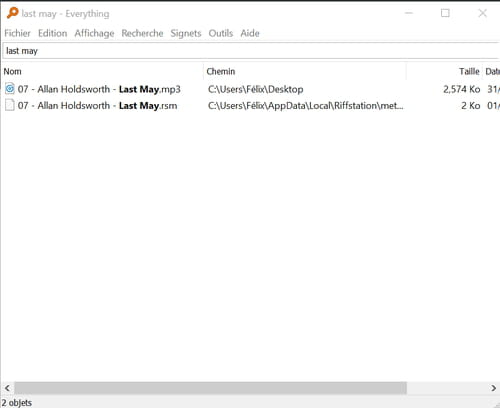Open the Signets menu
The height and width of the screenshot is (408, 500).
click(x=186, y=33)
